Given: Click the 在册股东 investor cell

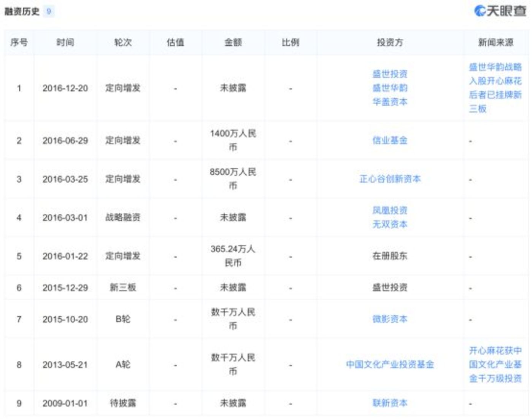Looking at the screenshot, I should pos(390,256).
